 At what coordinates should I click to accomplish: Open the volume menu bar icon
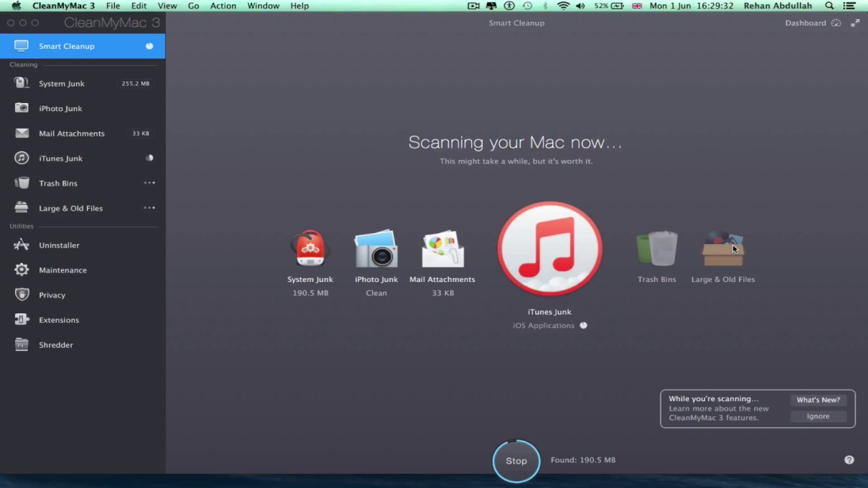pyautogui.click(x=580, y=5)
